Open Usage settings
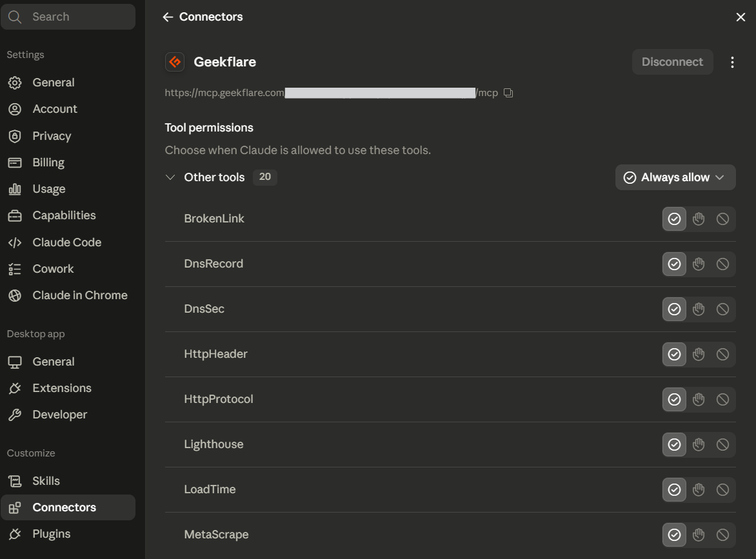This screenshot has width=756, height=559. point(68,189)
